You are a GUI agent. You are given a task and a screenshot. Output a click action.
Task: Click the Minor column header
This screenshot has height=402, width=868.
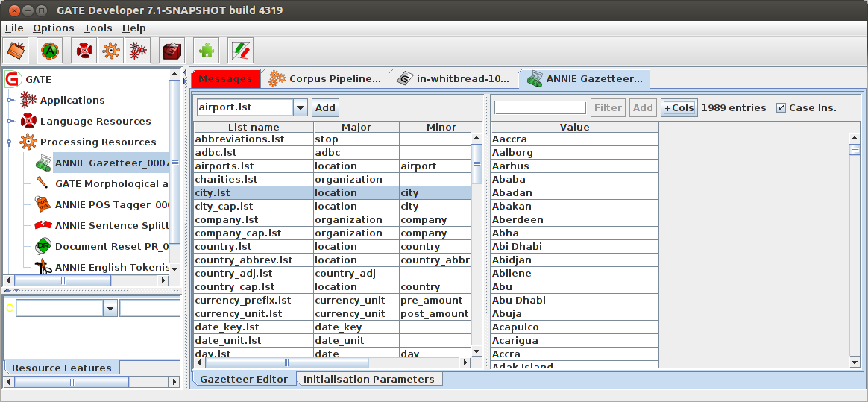pos(441,127)
